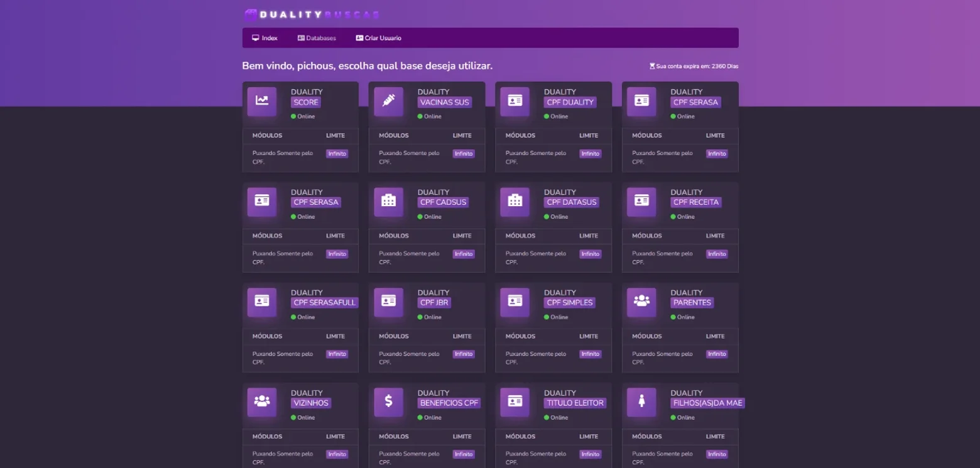Viewport: 980px width, 468px height.
Task: Click the Duality Buscas logo icon
Action: click(x=251, y=14)
